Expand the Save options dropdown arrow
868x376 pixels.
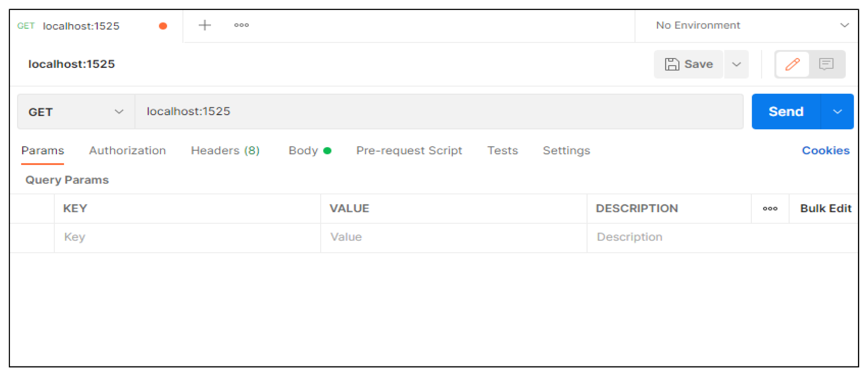pyautogui.click(x=736, y=64)
